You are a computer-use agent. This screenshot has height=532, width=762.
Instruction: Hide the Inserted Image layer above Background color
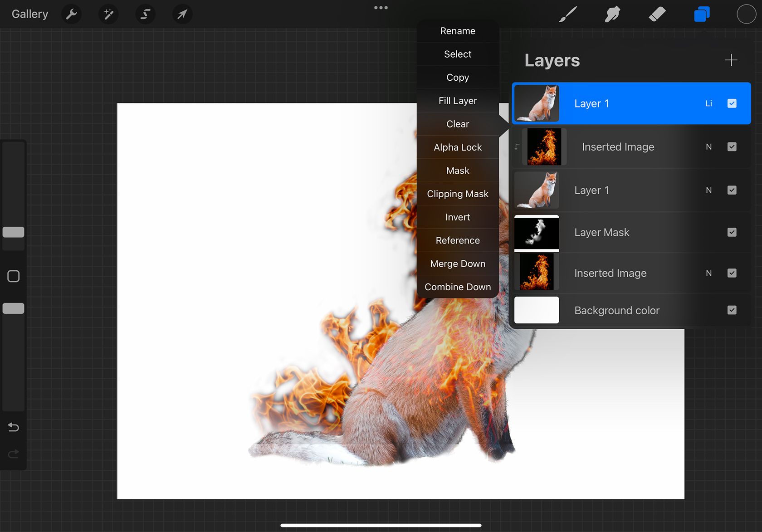(732, 273)
